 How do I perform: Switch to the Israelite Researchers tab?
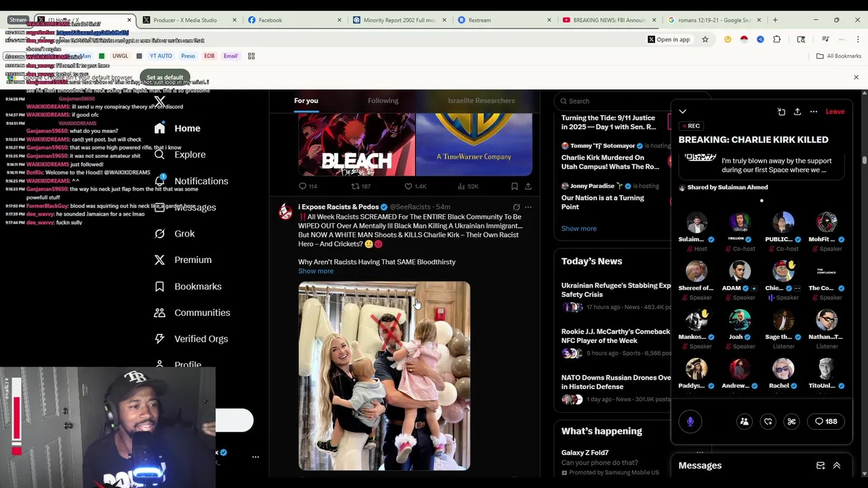point(481,100)
